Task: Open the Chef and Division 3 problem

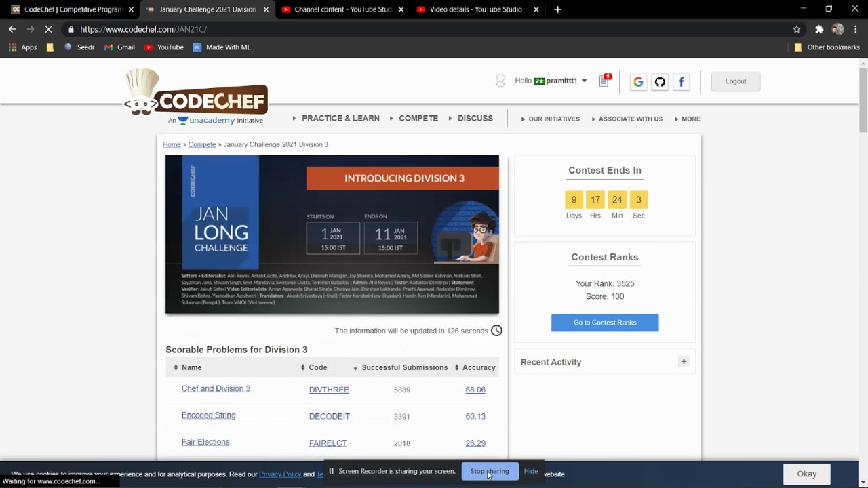Action: coord(216,388)
